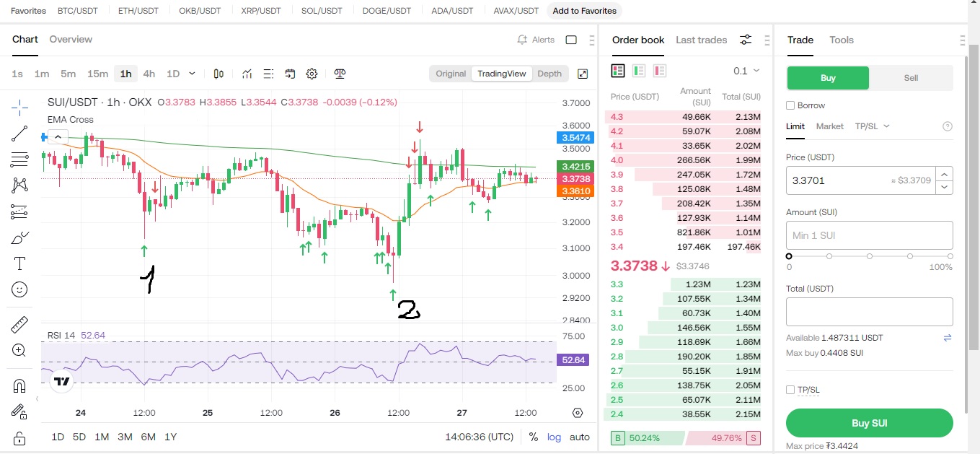Toggle stay in drawing mode pencil-lock
The height and width of the screenshot is (454, 980).
coord(19,412)
